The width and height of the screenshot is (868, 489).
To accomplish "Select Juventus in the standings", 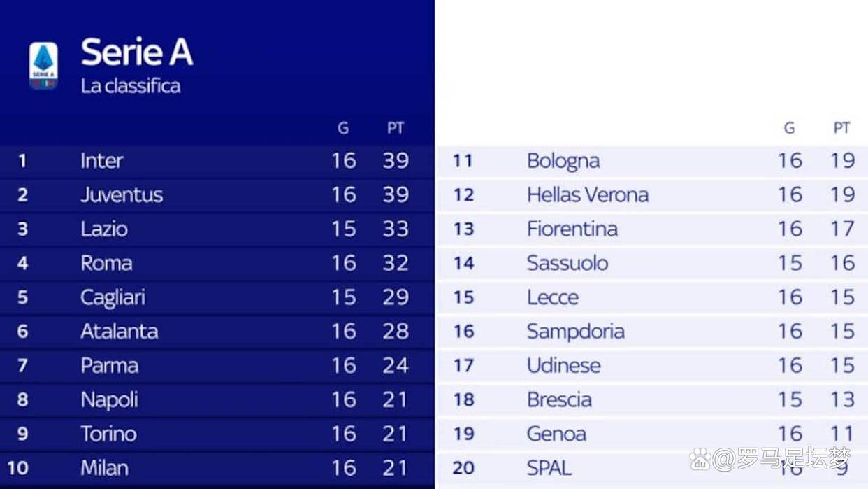I will click(x=122, y=195).
